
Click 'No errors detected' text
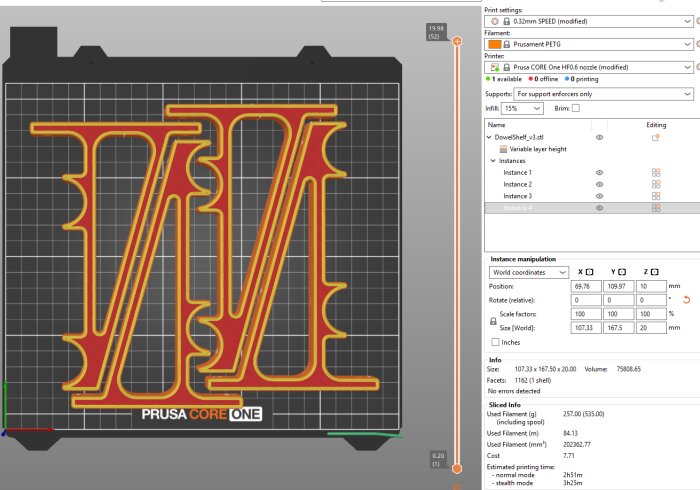[x=514, y=391]
